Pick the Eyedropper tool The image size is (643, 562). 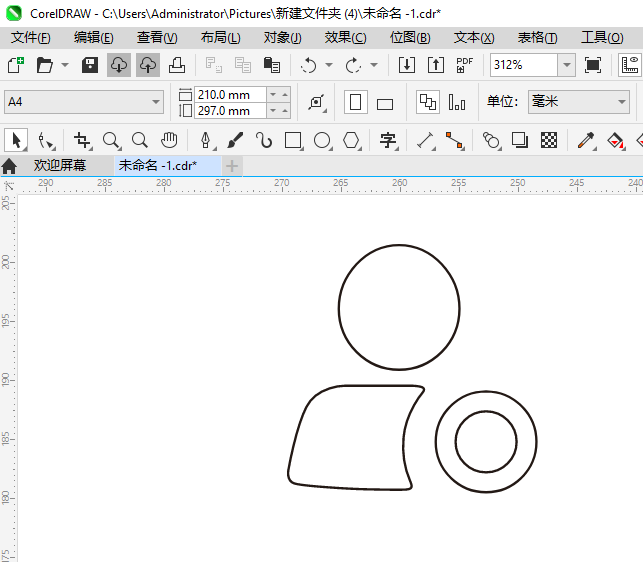(586, 140)
